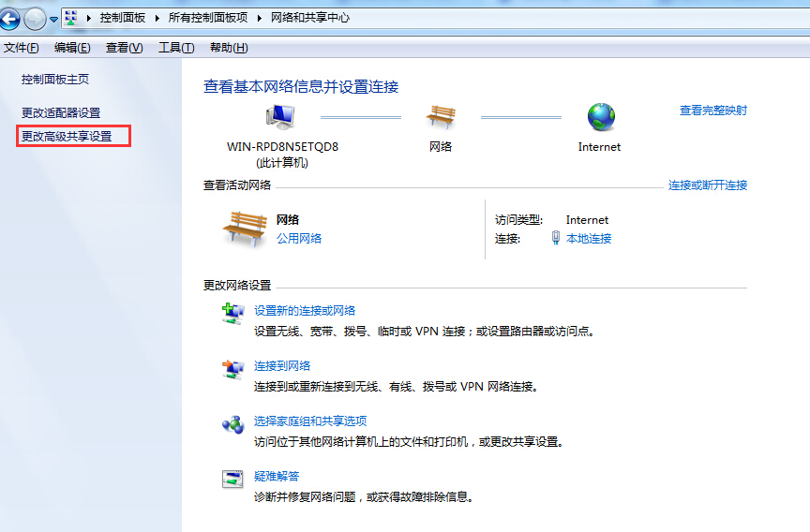This screenshot has width=810, height=532.
Task: Click the Forward navigation arrow button
Action: coord(35,19)
